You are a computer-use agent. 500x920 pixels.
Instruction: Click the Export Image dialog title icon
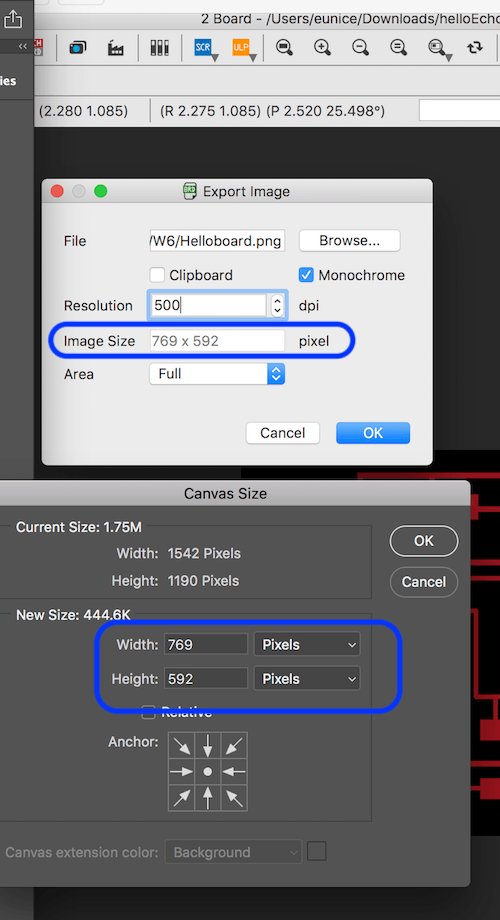point(190,191)
